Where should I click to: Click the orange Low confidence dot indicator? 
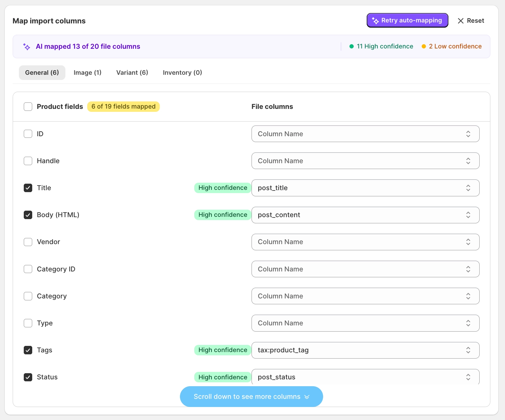pyautogui.click(x=424, y=46)
